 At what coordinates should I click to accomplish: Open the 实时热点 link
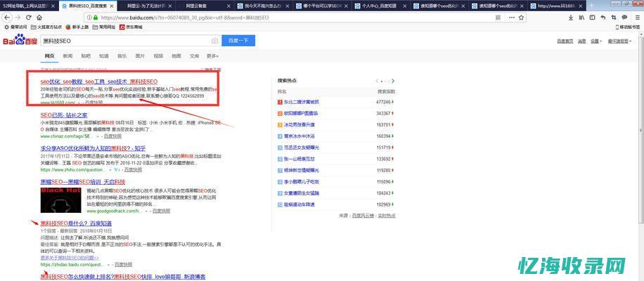387,216
